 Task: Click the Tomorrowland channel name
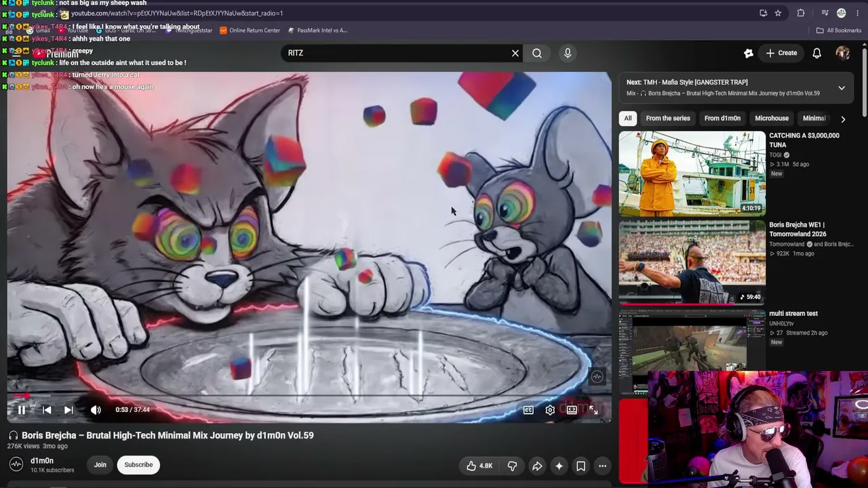pos(787,244)
